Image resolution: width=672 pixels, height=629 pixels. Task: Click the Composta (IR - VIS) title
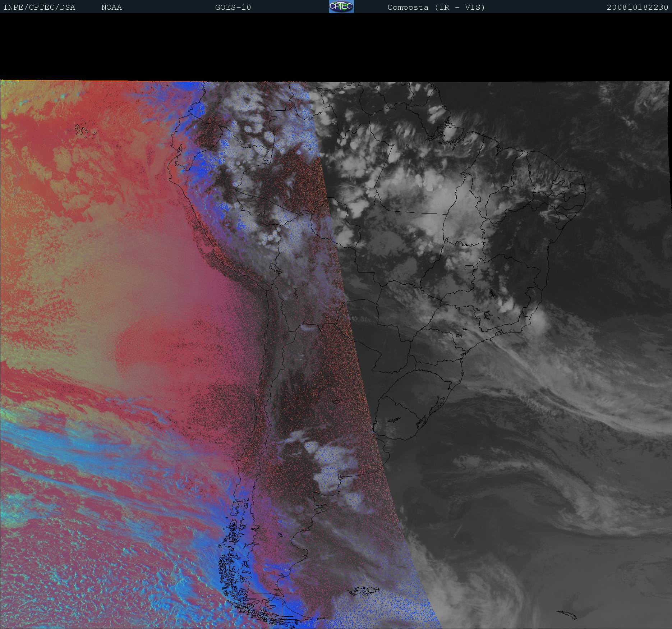(x=436, y=8)
